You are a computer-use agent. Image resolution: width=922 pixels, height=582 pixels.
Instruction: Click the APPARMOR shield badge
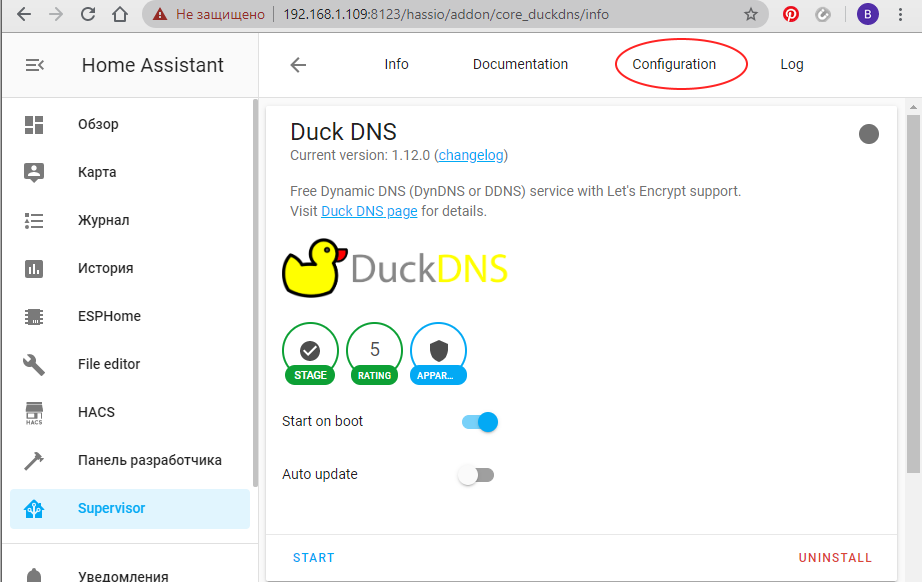pyautogui.click(x=438, y=350)
